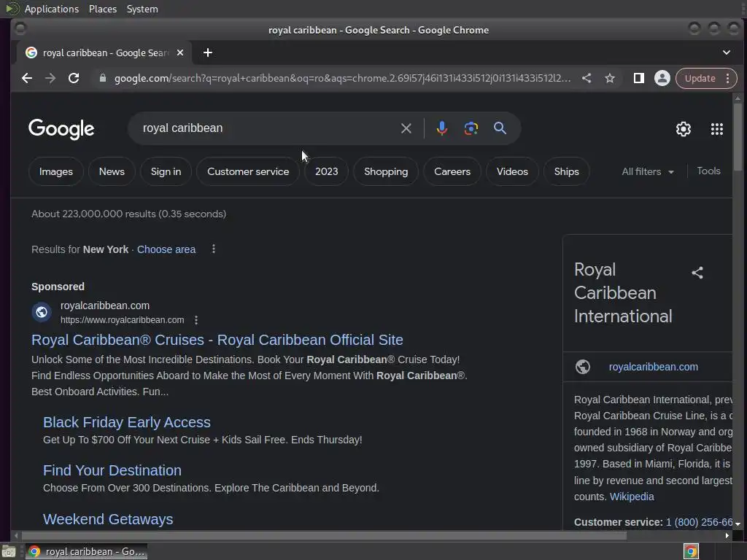Bookmark this page with the star
This screenshot has width=747, height=560.
tap(610, 78)
